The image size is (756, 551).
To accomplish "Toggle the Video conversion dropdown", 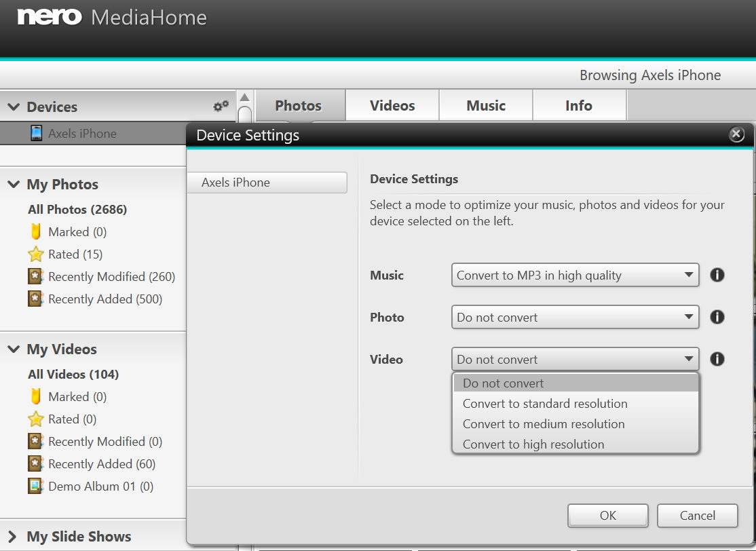I will 575,359.
